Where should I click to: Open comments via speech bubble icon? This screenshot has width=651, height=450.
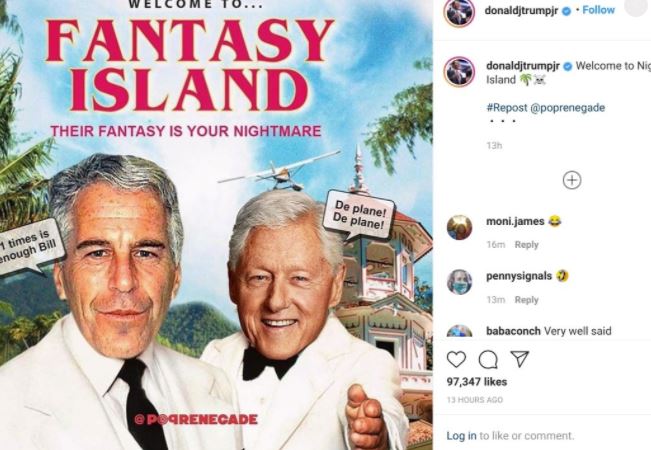[x=488, y=360]
